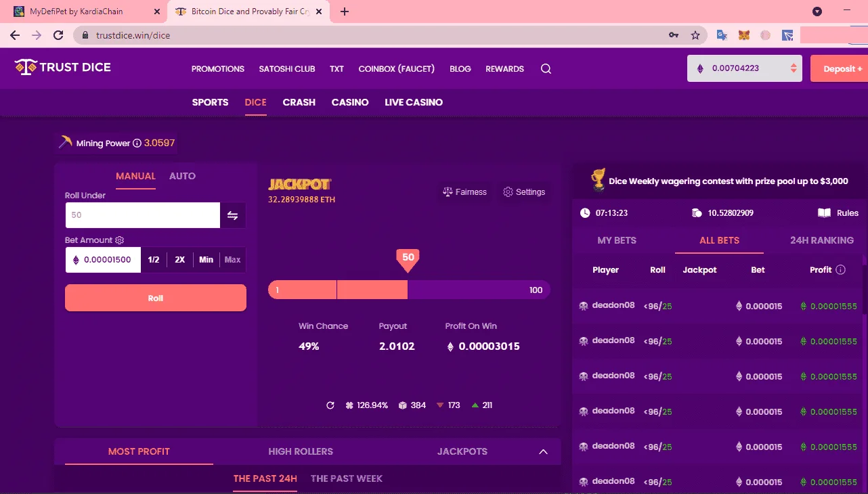Switch to the MANUAL betting tab

(135, 176)
